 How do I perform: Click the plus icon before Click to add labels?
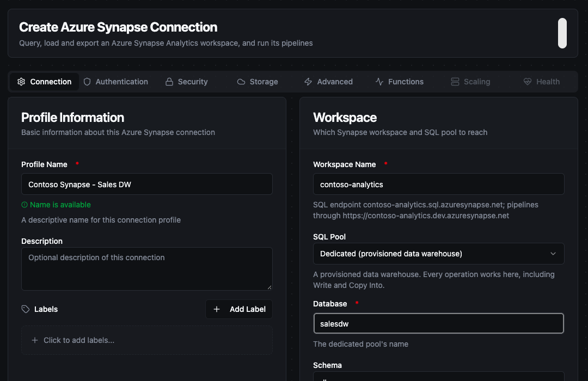(x=35, y=340)
